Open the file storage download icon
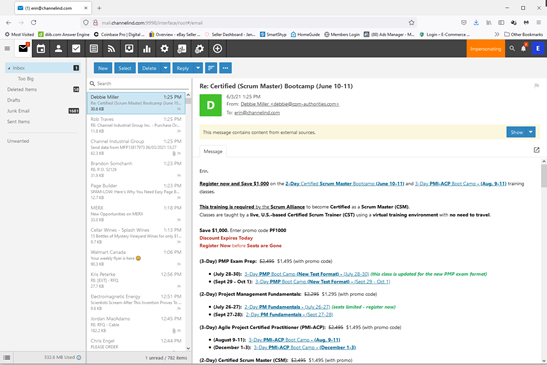 tap(129, 49)
